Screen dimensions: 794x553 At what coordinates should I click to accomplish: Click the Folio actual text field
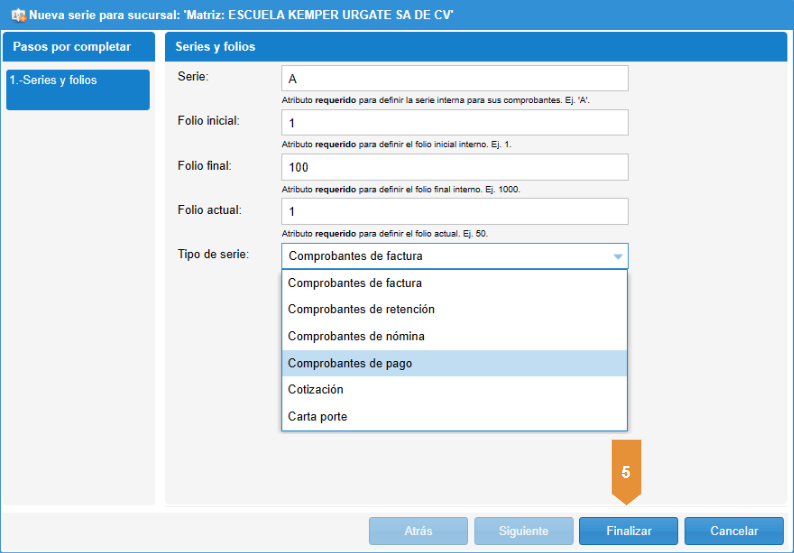point(454,211)
